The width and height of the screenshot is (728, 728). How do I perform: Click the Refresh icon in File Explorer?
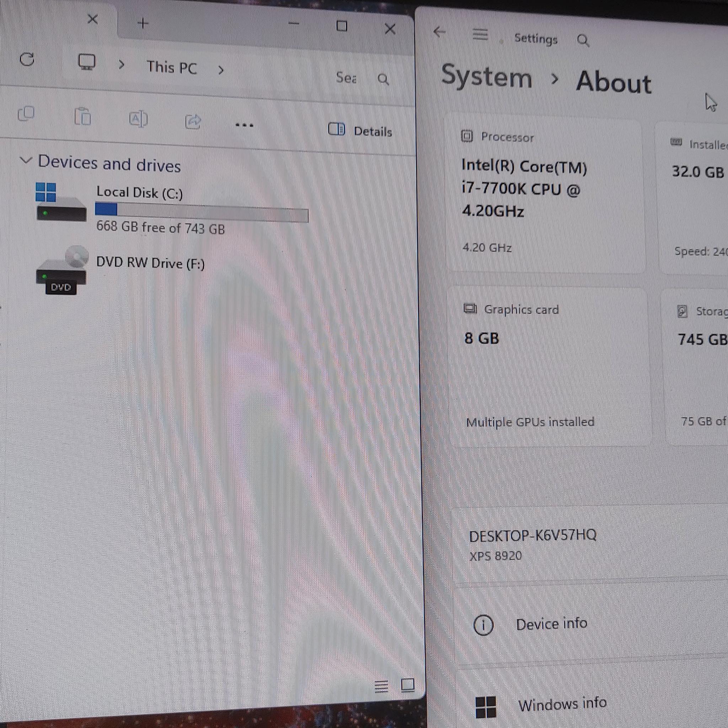27,59
